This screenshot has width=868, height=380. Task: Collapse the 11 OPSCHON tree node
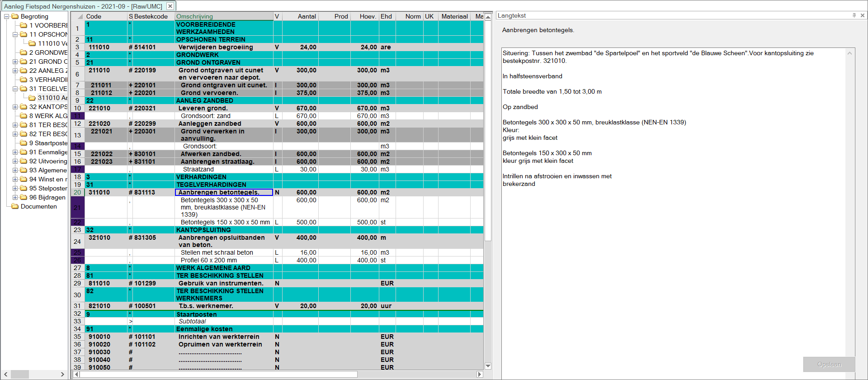click(15, 34)
